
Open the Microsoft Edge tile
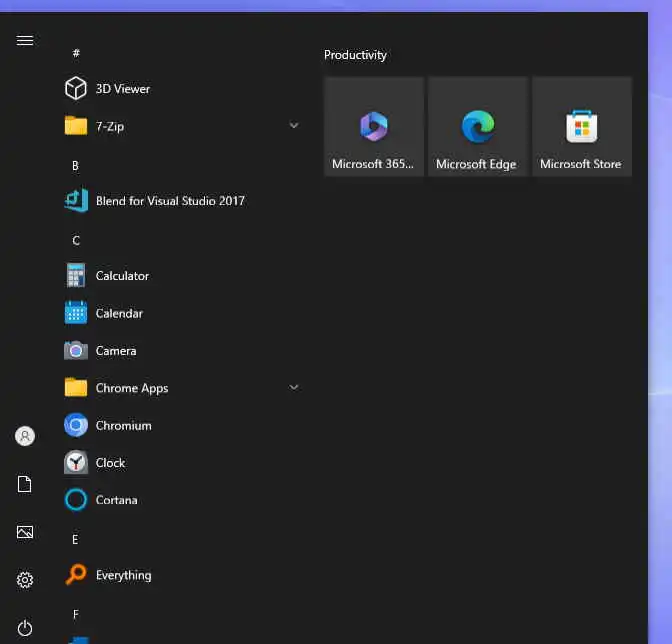[478, 127]
